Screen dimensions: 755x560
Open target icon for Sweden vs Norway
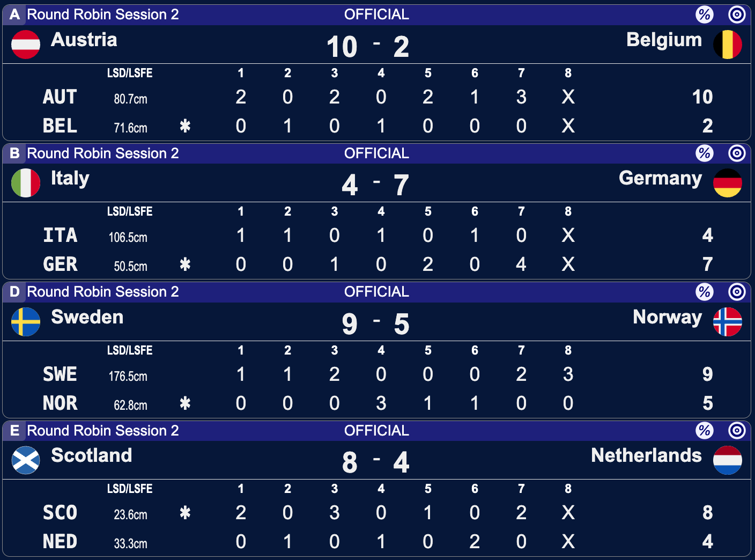tap(737, 292)
